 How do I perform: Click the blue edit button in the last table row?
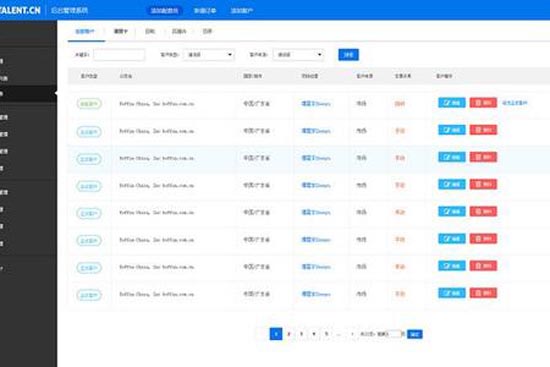(x=452, y=293)
